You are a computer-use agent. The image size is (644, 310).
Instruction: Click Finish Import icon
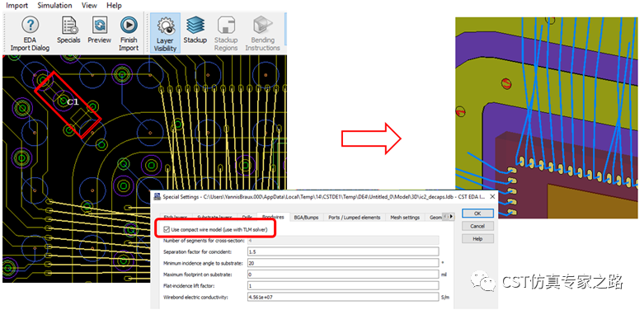(129, 34)
